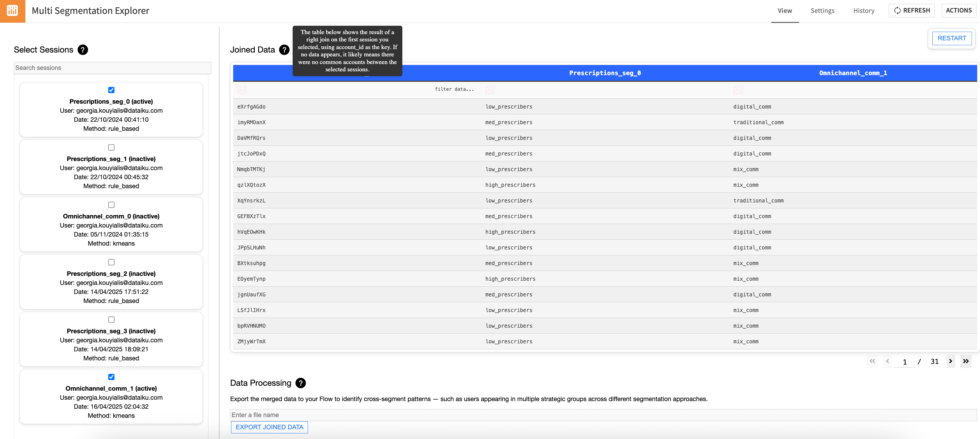Advance to the next page of joined data
The image size is (980, 439).
point(951,361)
